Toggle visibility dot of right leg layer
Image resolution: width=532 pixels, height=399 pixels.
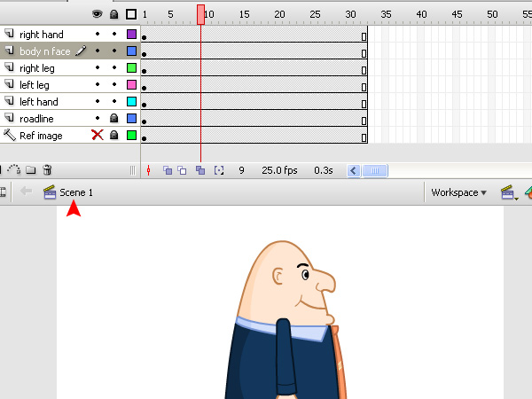(98, 67)
